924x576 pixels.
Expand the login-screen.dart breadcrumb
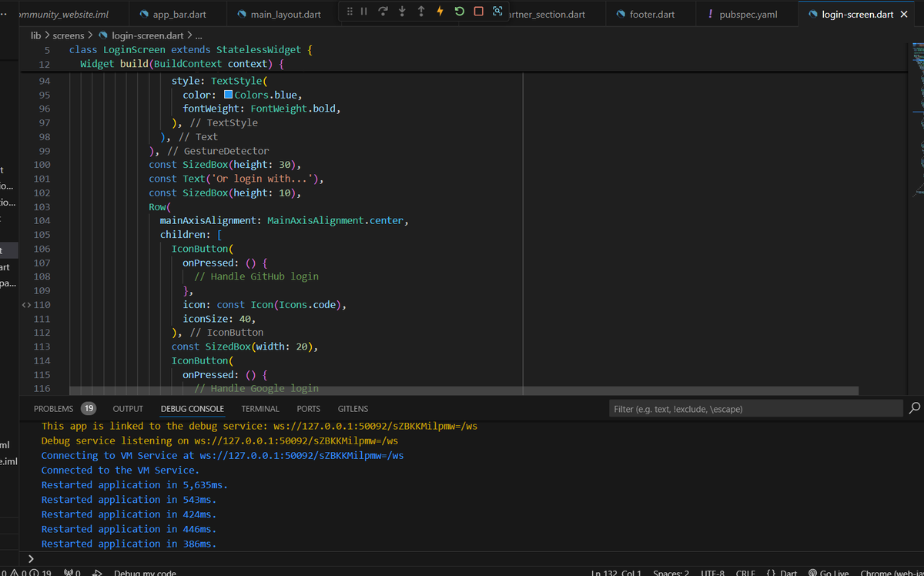(141, 35)
